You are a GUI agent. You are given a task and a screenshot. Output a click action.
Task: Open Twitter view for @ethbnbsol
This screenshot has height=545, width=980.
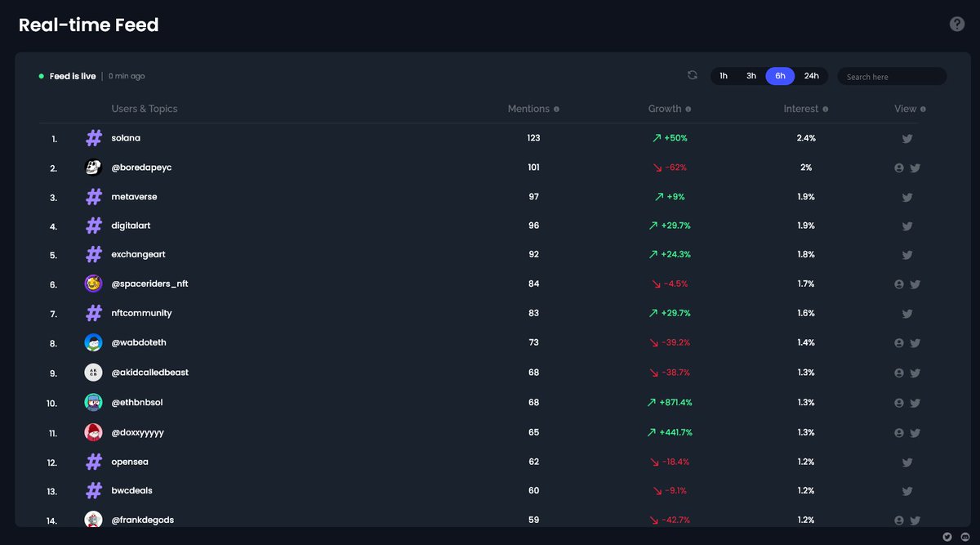coord(915,404)
